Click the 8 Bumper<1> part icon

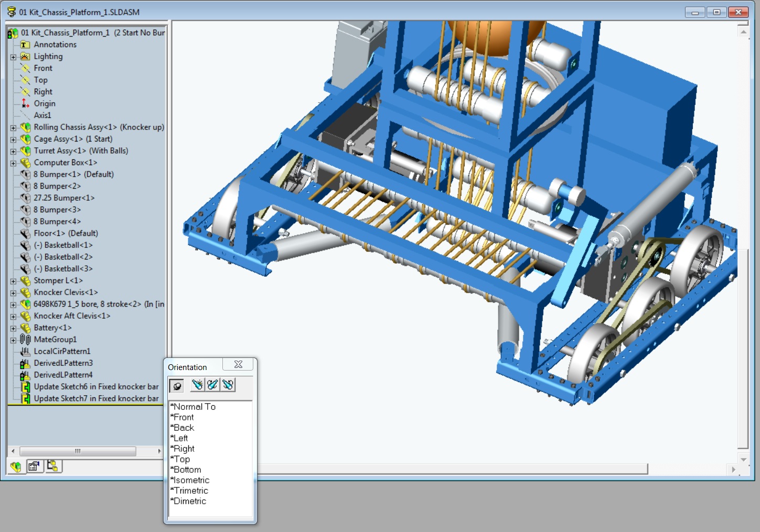click(25, 175)
